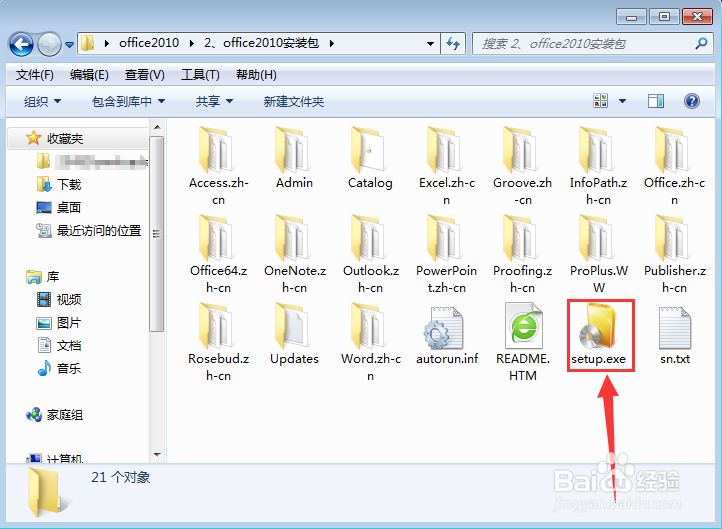
Task: Open the 组织 dropdown menu
Action: tap(42, 101)
